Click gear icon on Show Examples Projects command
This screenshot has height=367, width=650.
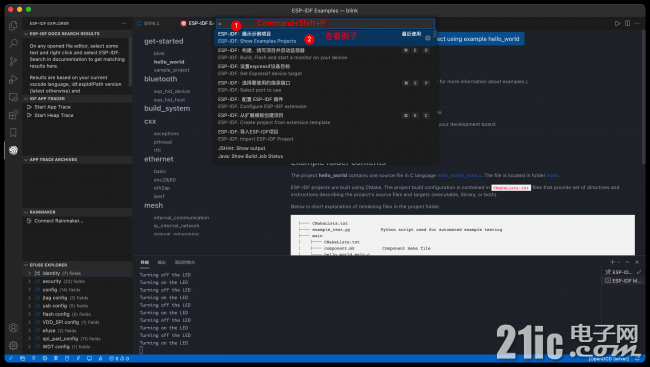click(428, 38)
